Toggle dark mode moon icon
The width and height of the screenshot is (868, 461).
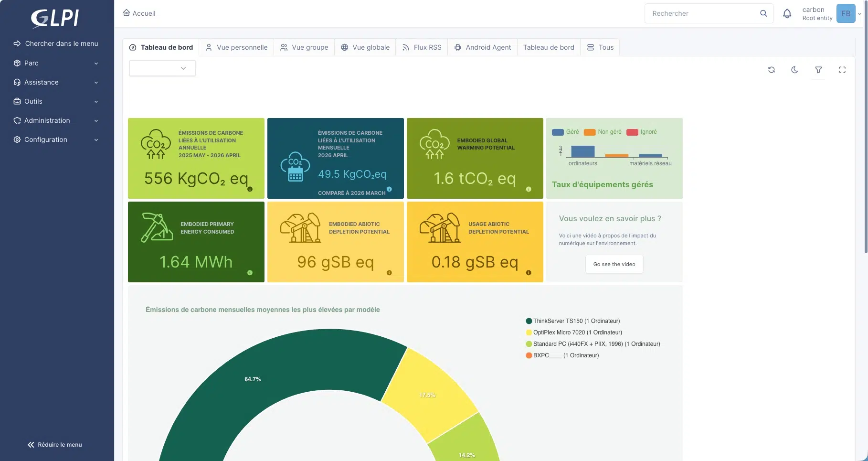click(x=794, y=70)
